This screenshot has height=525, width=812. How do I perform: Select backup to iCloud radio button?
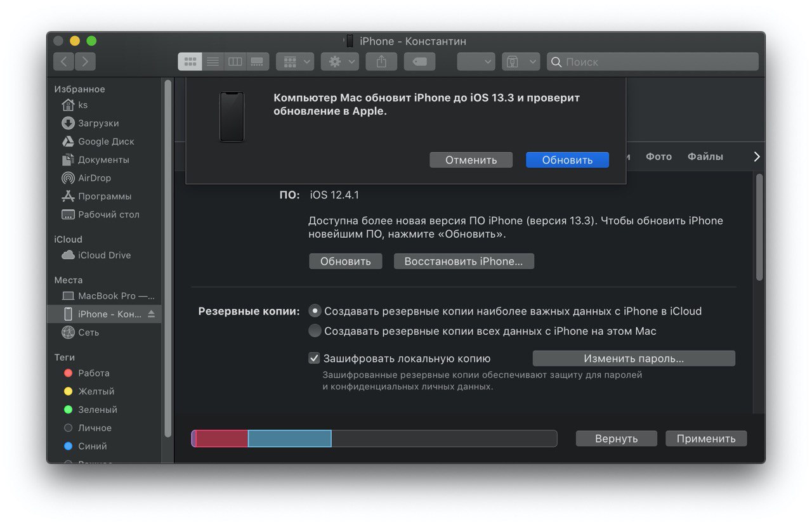click(315, 311)
